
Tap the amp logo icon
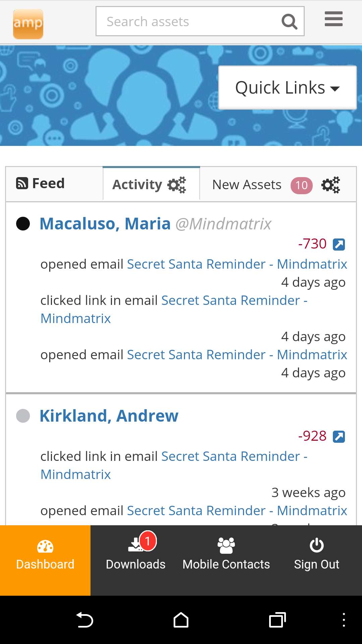[28, 24]
